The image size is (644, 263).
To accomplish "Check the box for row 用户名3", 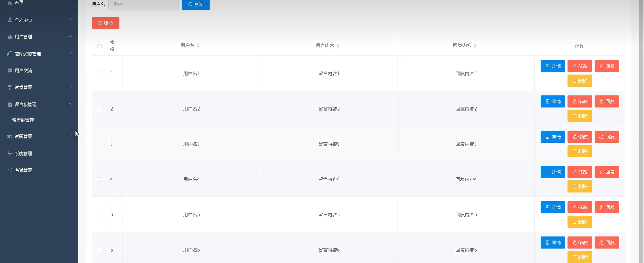I will (99, 144).
